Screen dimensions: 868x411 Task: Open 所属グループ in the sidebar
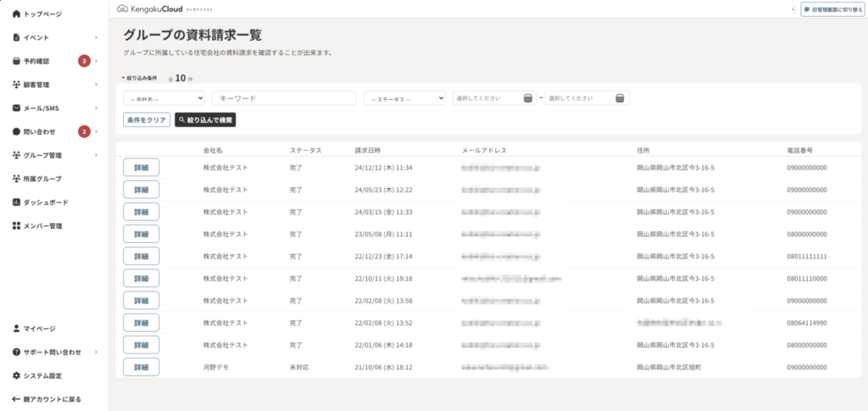42,179
